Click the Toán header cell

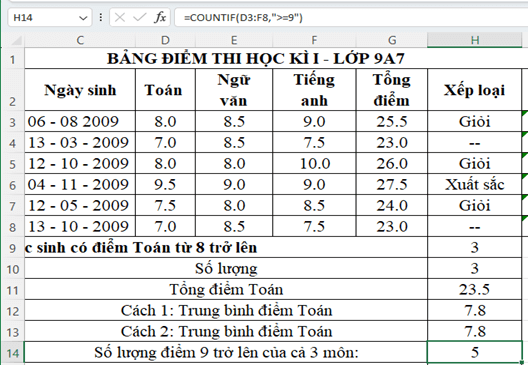(165, 90)
